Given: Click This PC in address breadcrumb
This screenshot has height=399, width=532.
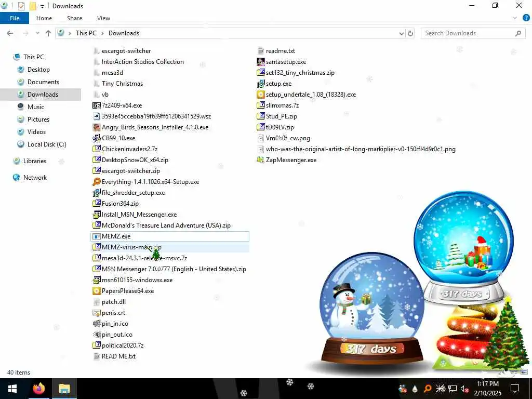Looking at the screenshot, I should click(x=86, y=33).
